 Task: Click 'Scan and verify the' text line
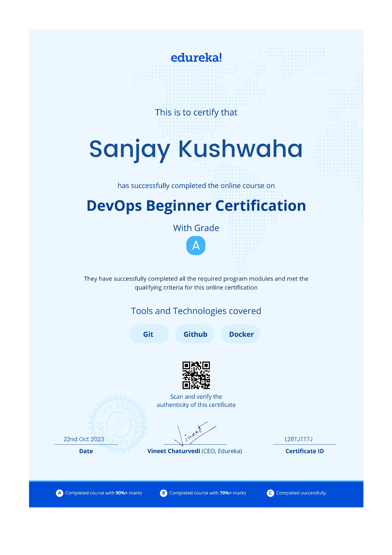196,397
